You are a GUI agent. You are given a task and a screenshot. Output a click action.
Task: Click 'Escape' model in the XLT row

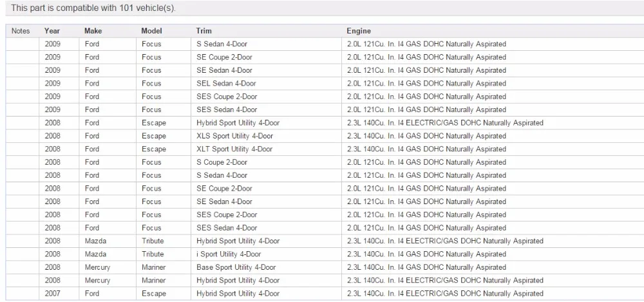point(154,149)
